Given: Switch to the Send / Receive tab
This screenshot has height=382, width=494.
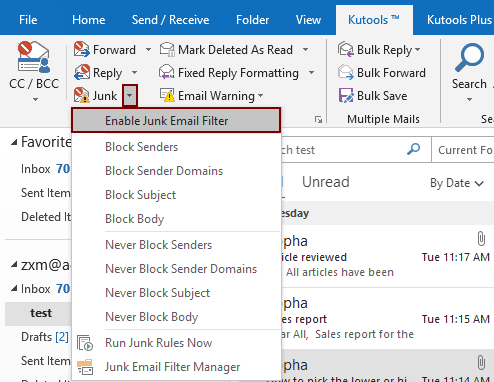Looking at the screenshot, I should [x=170, y=20].
